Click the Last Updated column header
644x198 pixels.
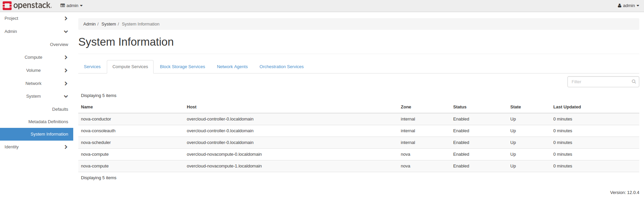[567, 107]
